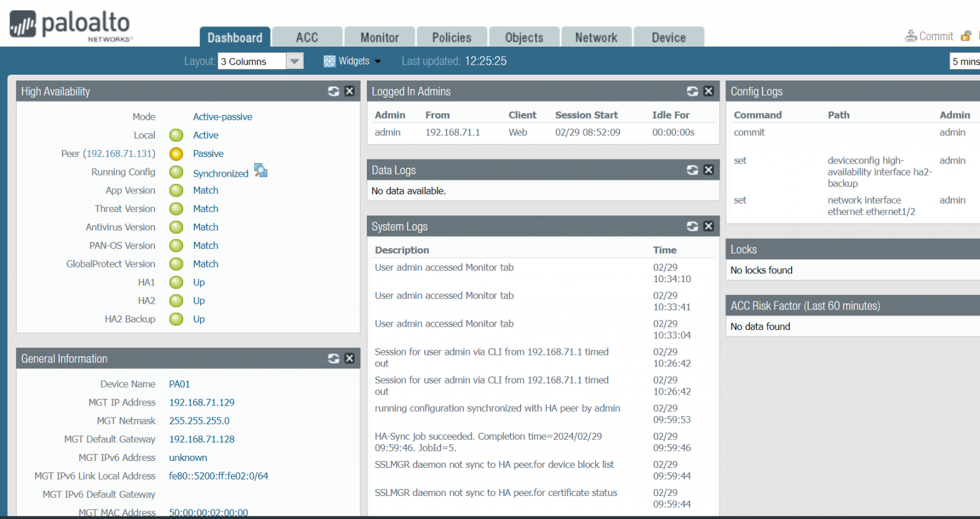980x519 pixels.
Task: Refresh the Data Logs widget
Action: coord(692,169)
